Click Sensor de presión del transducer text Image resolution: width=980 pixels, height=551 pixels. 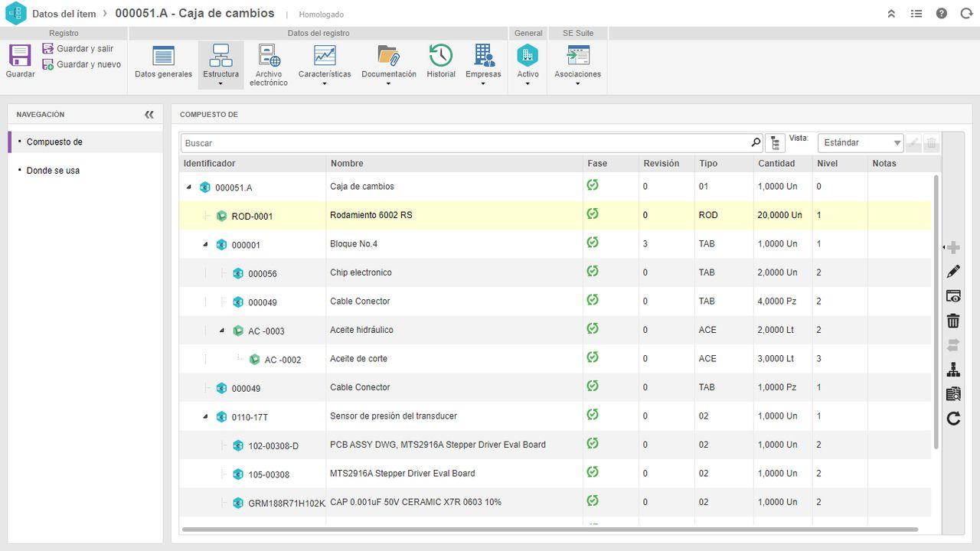(x=394, y=416)
